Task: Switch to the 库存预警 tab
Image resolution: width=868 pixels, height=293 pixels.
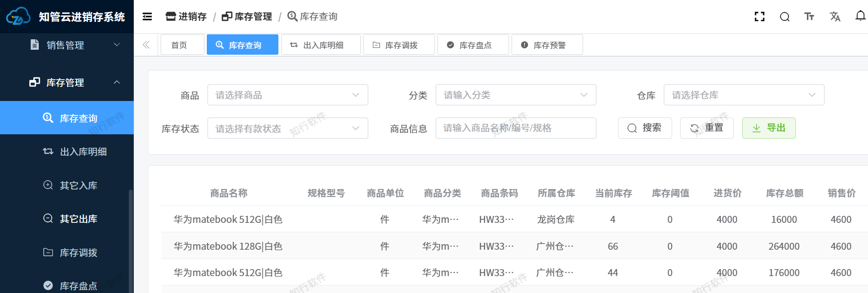Action: 547,45
